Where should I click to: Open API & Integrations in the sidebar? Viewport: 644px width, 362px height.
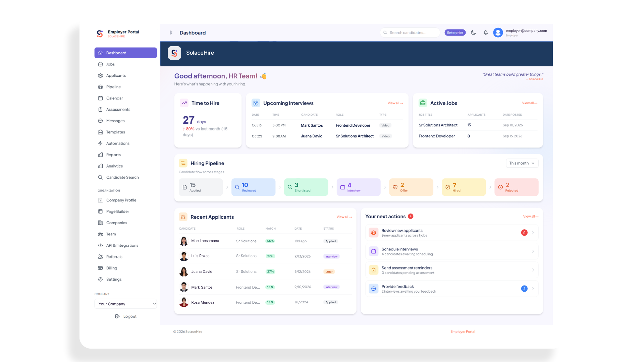point(125,245)
